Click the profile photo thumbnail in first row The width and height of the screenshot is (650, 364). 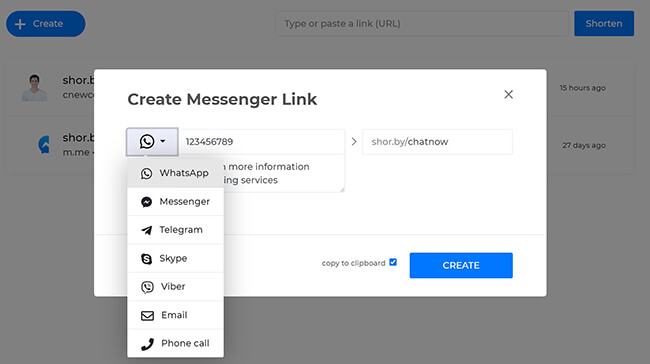[34, 88]
